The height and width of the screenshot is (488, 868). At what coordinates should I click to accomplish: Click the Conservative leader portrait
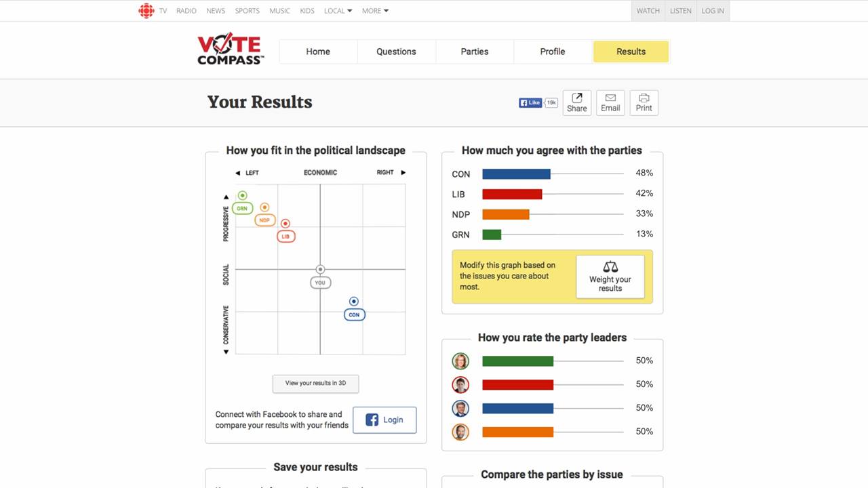tap(460, 409)
